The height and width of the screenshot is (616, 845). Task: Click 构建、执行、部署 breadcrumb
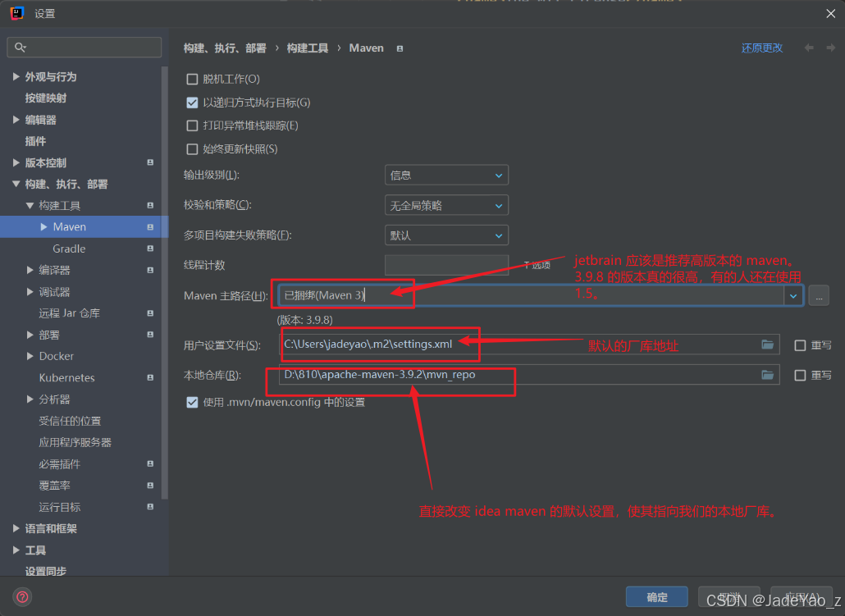pyautogui.click(x=225, y=48)
